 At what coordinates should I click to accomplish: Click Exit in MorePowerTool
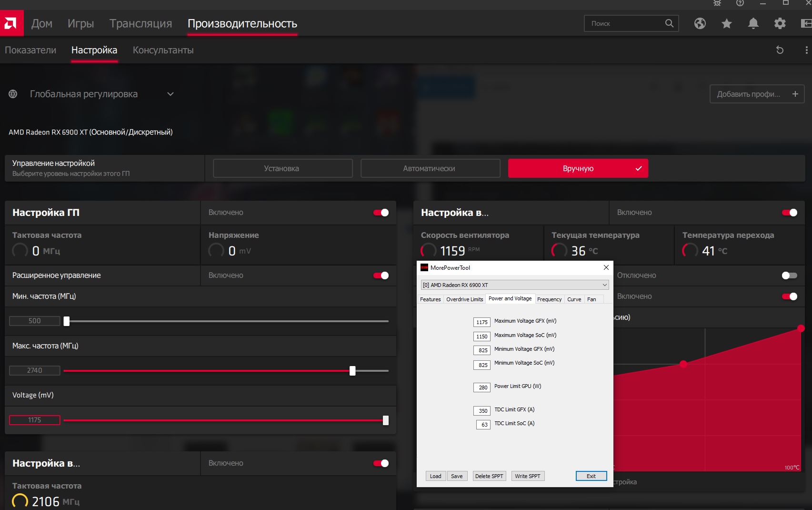pos(591,476)
